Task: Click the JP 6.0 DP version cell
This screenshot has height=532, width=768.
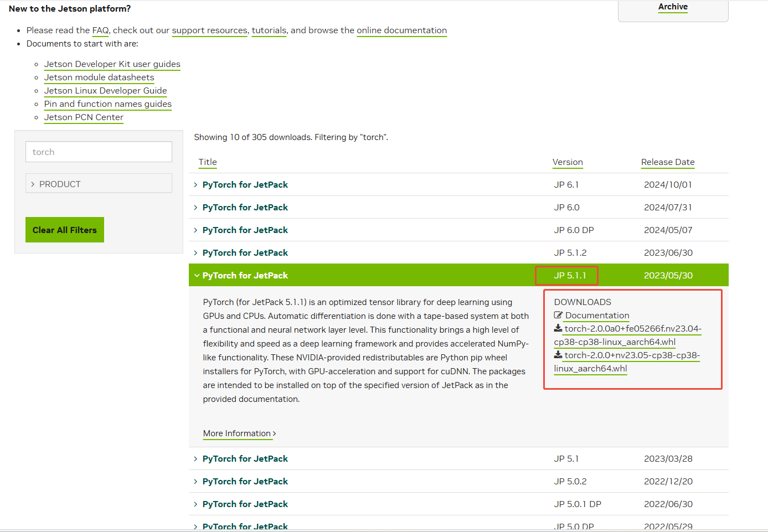Action: [574, 230]
